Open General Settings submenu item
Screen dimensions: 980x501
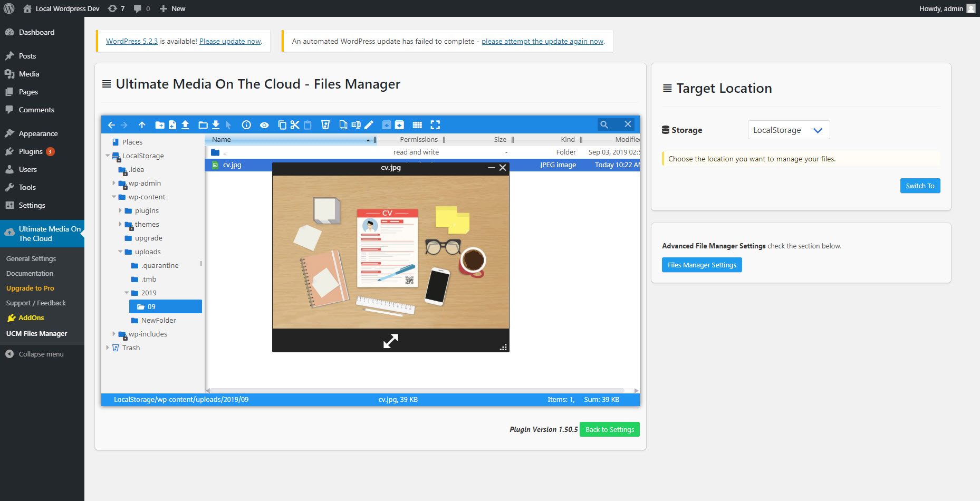(x=31, y=258)
